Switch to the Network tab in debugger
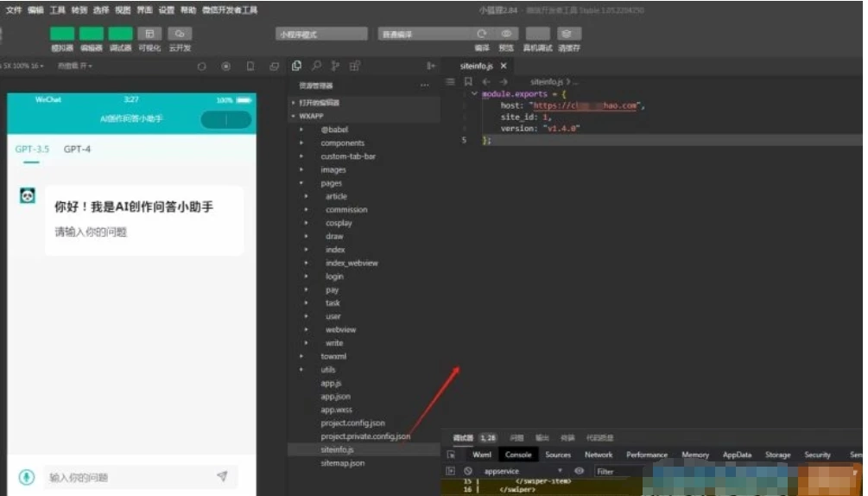The image size is (868, 496). point(599,455)
